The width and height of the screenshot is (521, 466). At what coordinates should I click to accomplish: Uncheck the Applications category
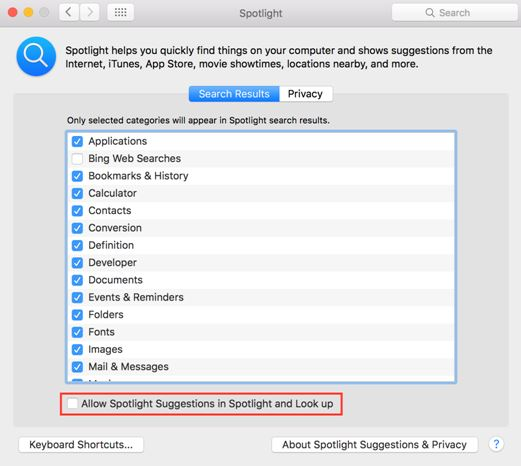[77, 141]
